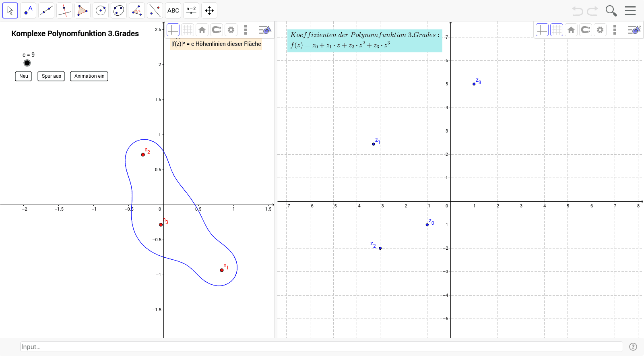Toggle grid in right graphics view
The height and width of the screenshot is (356, 644).
557,30
